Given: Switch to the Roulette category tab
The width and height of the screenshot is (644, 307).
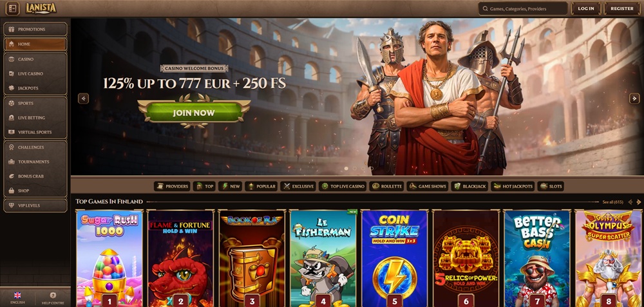Looking at the screenshot, I should click(387, 187).
